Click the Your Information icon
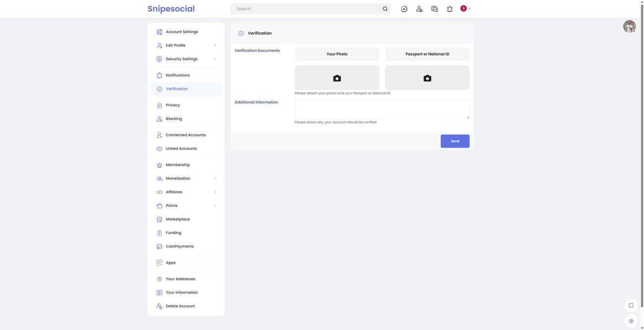This screenshot has height=330, width=644. (160, 293)
